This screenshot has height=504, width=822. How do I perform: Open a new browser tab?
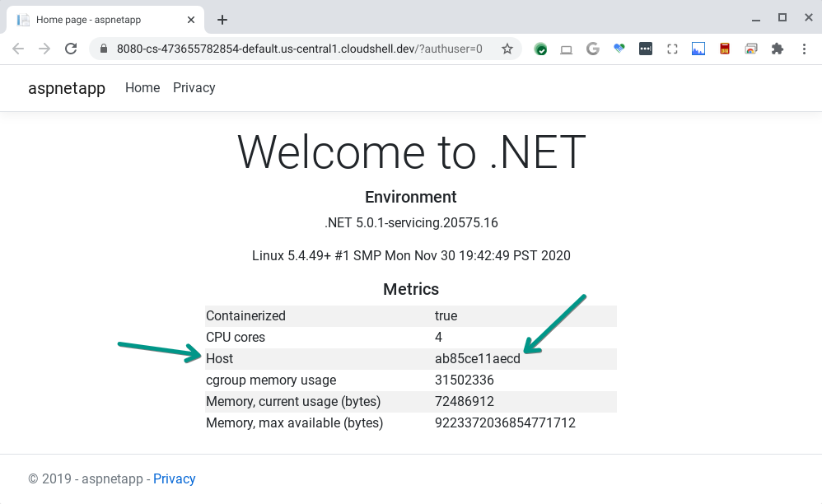(222, 20)
